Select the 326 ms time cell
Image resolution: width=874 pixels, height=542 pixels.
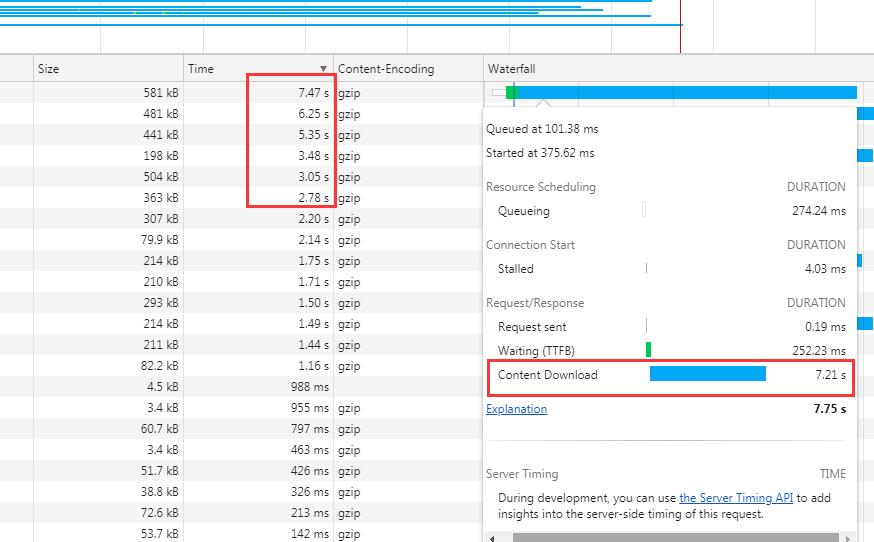click(x=258, y=492)
